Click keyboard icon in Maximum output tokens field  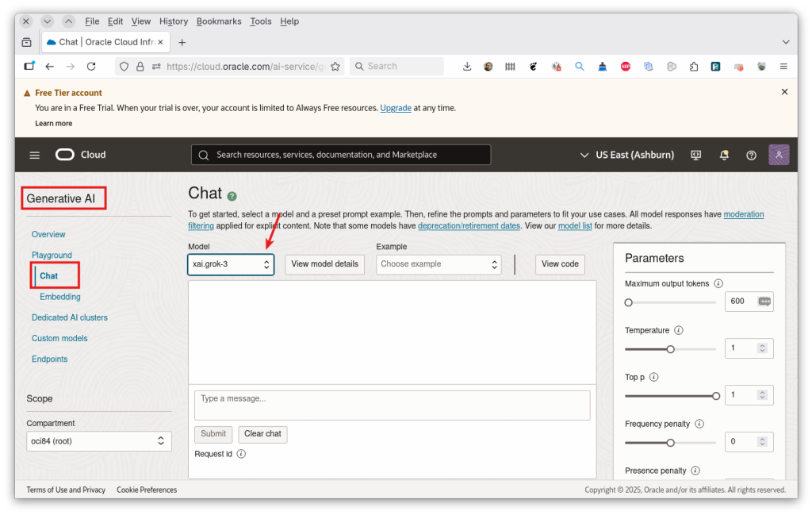[x=764, y=301]
